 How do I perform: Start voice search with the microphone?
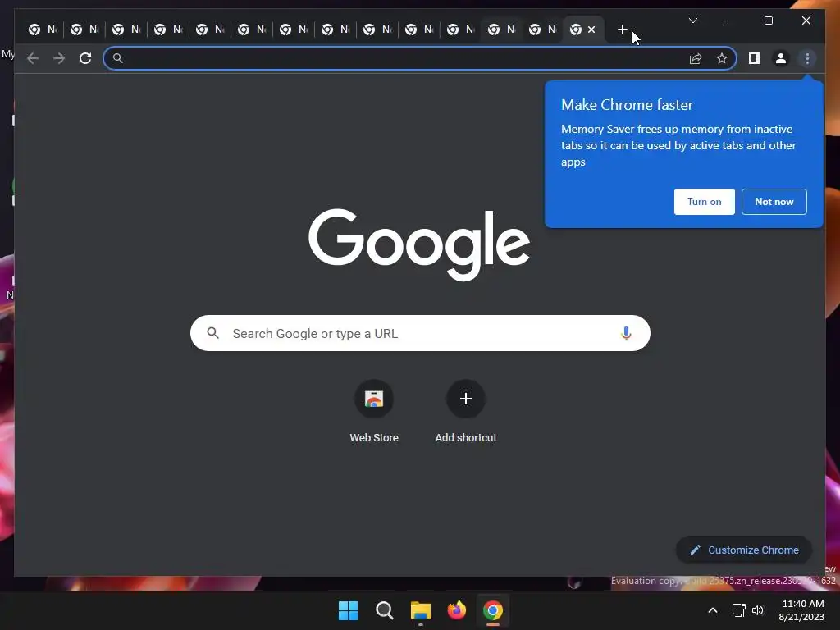click(626, 333)
